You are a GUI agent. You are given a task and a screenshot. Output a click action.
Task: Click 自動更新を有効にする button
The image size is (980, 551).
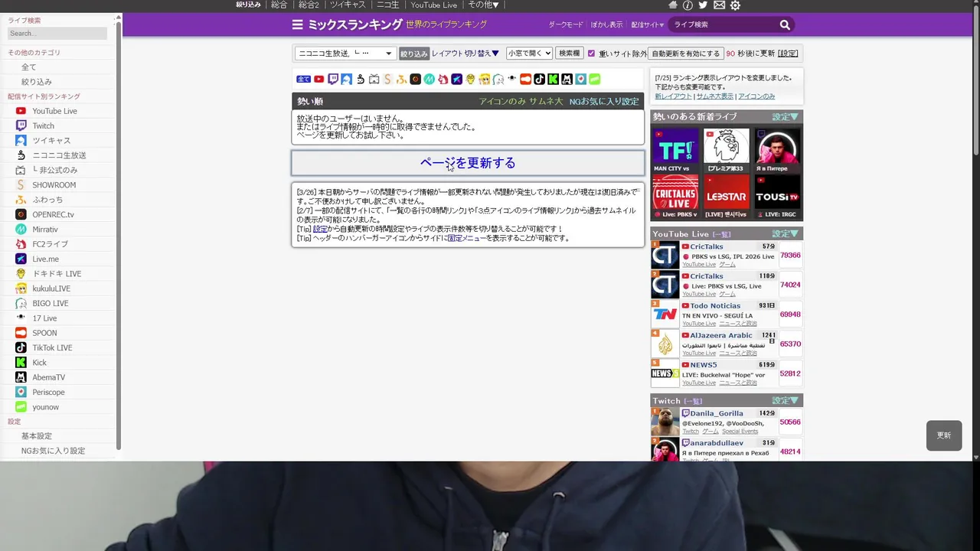point(686,54)
